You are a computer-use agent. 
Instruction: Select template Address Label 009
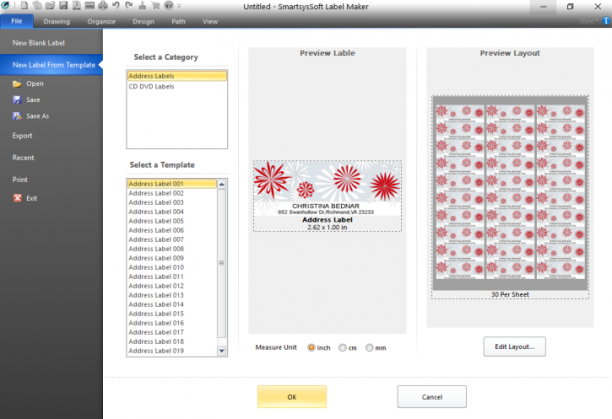coord(172,258)
